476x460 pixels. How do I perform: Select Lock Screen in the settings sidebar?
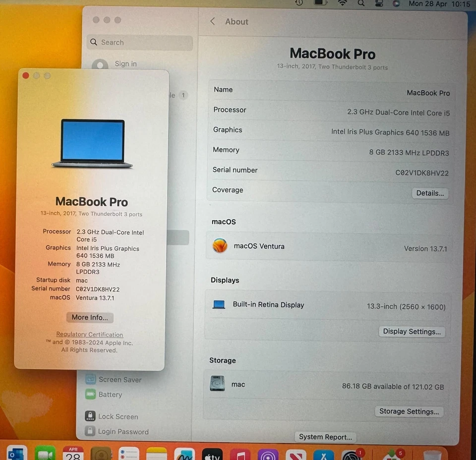pyautogui.click(x=118, y=416)
